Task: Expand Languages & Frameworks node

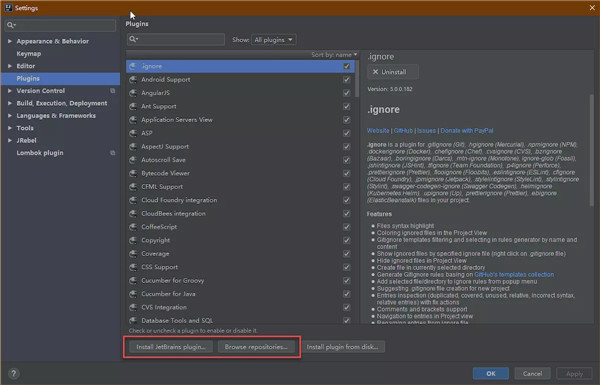Action: click(10, 116)
